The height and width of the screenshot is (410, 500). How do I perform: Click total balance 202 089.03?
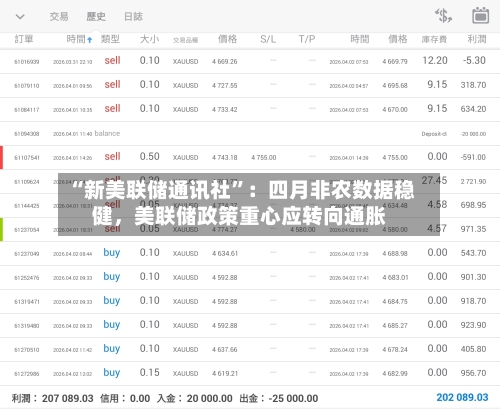click(462, 397)
